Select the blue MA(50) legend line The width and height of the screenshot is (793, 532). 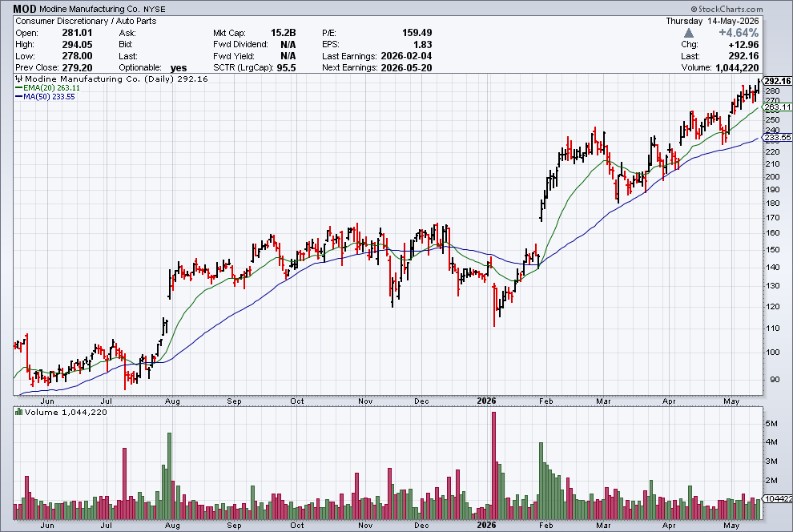(18, 97)
